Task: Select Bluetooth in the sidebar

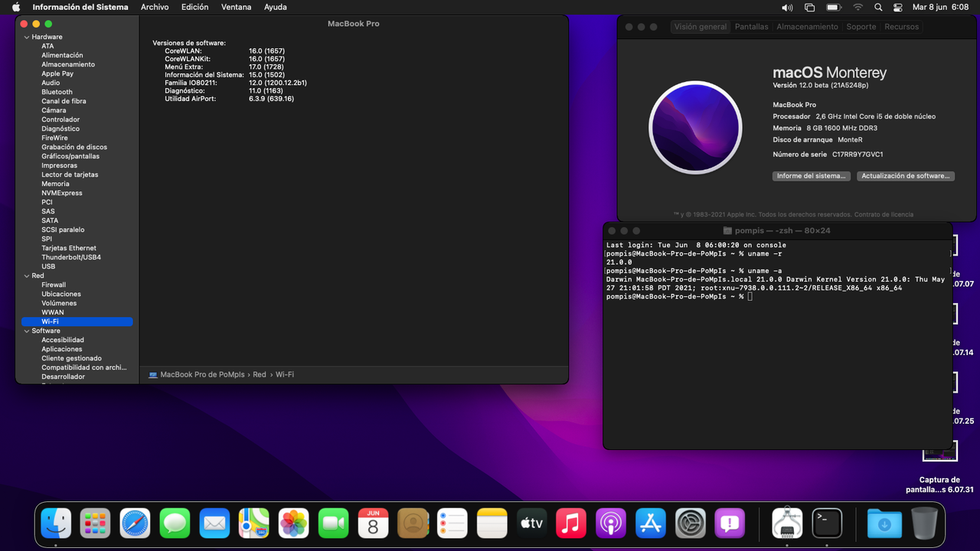Action: click(x=57, y=92)
